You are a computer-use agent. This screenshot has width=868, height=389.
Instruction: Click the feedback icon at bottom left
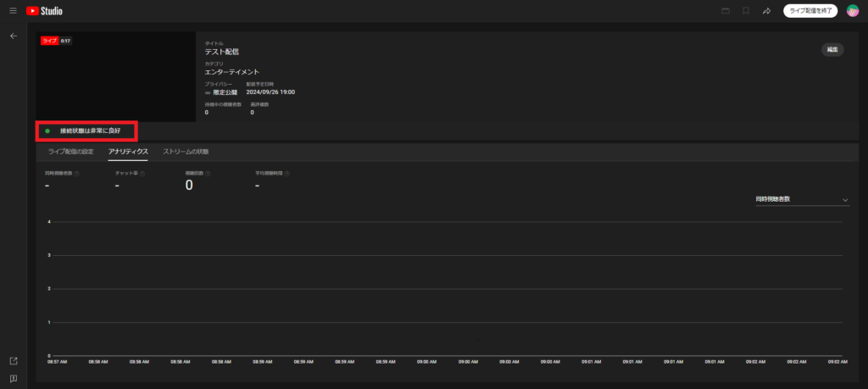coord(13,379)
